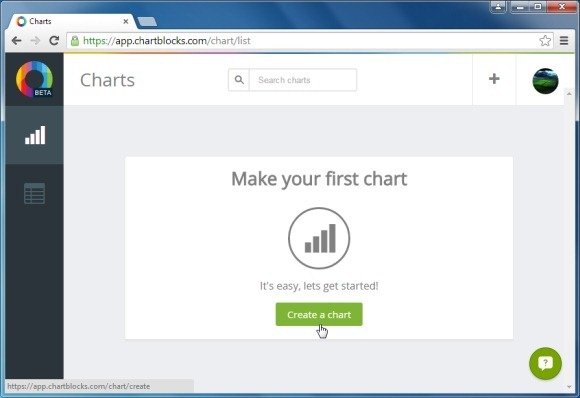The image size is (580, 398).
Task: Open the Charts bar-graph sidebar section
Action: (x=34, y=135)
